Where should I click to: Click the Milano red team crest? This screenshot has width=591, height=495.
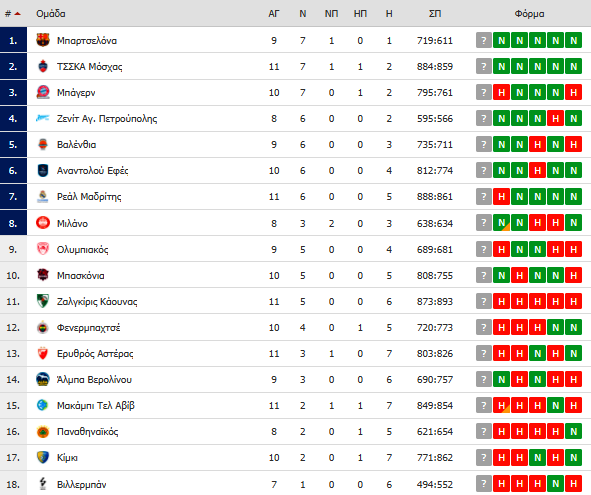[x=43, y=223]
